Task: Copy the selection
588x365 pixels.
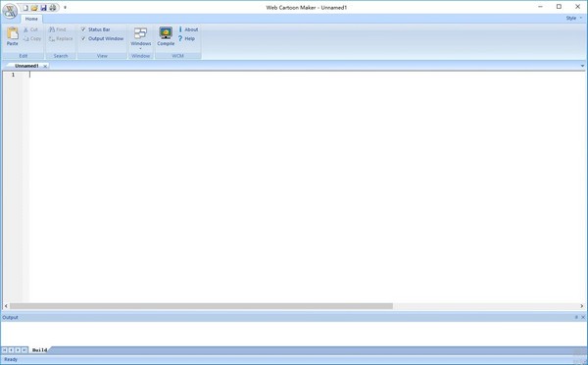Action: [x=32, y=38]
